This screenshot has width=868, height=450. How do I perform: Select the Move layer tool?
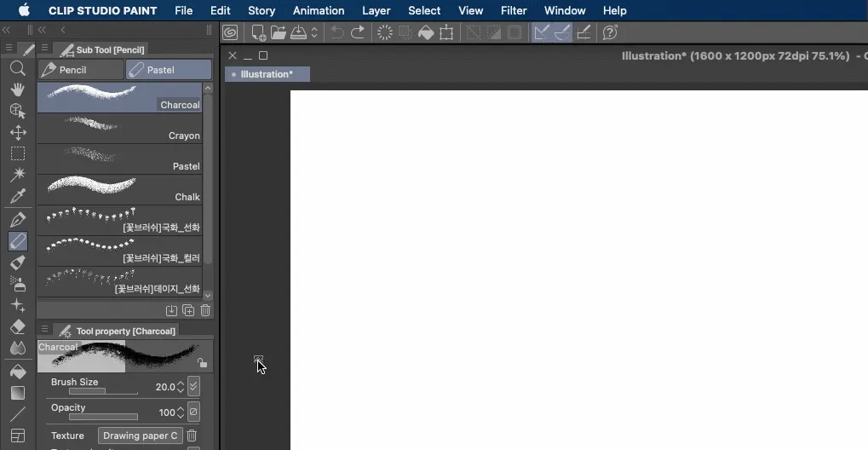click(18, 132)
